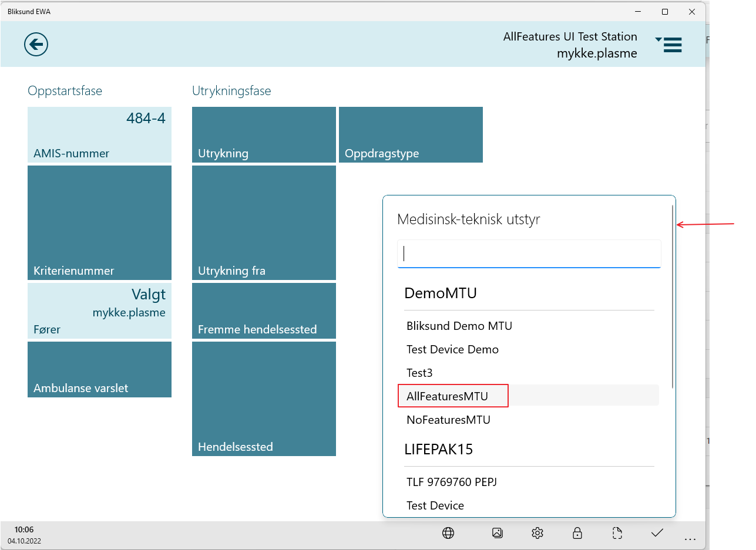Open the AMIS-nummer tile
Viewport: 756px width, 550px height.
click(x=99, y=134)
